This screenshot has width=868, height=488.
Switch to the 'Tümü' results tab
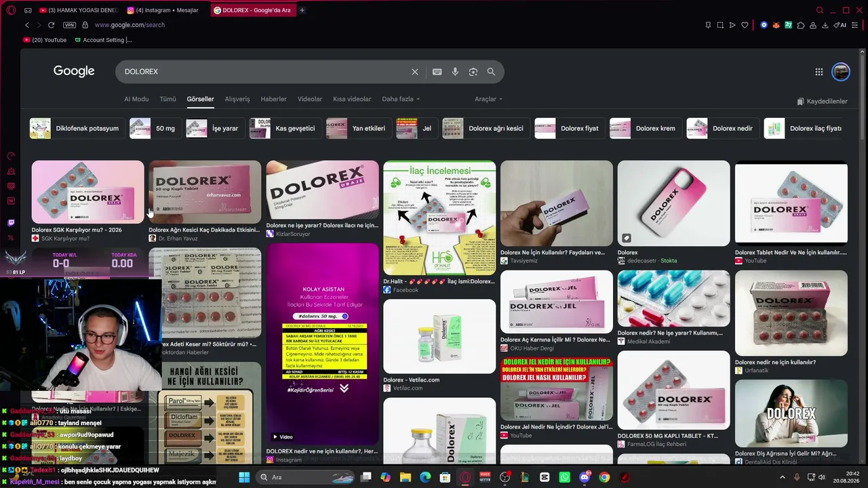pyautogui.click(x=167, y=99)
